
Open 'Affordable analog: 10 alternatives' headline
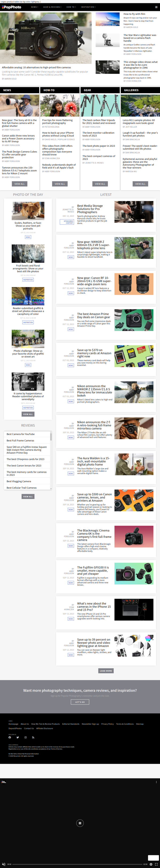(37, 67)
